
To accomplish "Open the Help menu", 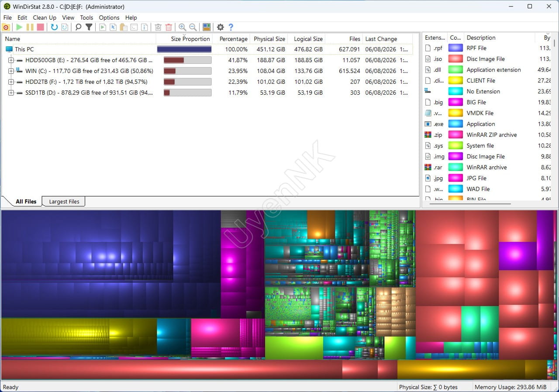I will coord(131,17).
